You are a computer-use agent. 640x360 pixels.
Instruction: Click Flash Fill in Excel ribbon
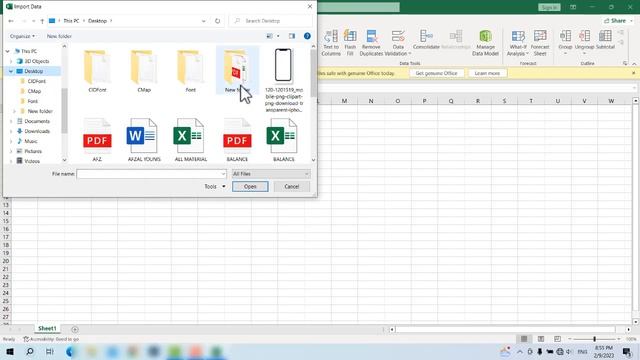pyautogui.click(x=350, y=42)
